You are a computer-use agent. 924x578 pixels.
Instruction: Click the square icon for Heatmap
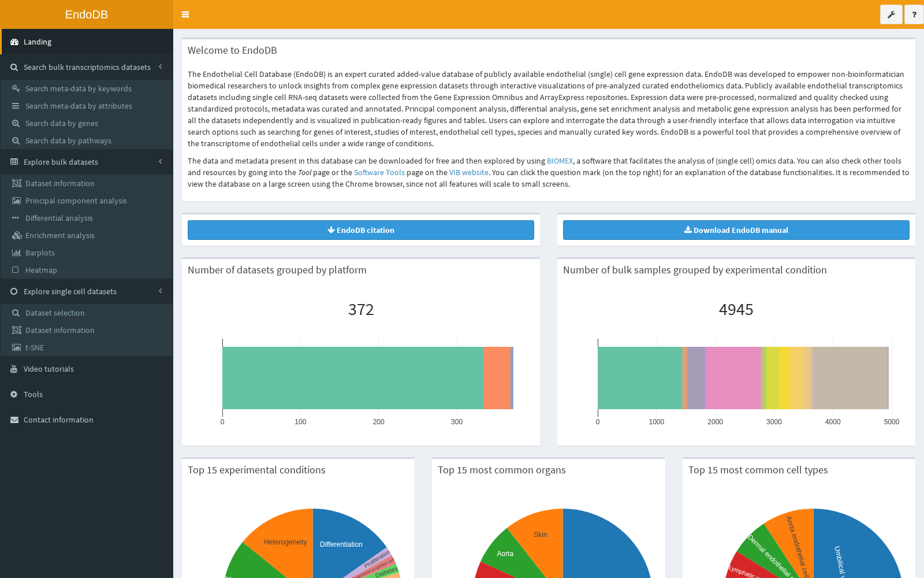(x=16, y=270)
